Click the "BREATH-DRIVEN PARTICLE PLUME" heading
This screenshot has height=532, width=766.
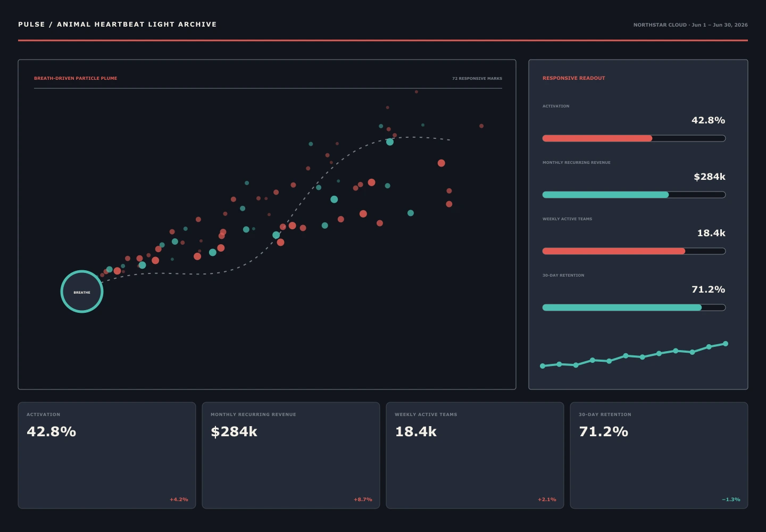[76, 78]
